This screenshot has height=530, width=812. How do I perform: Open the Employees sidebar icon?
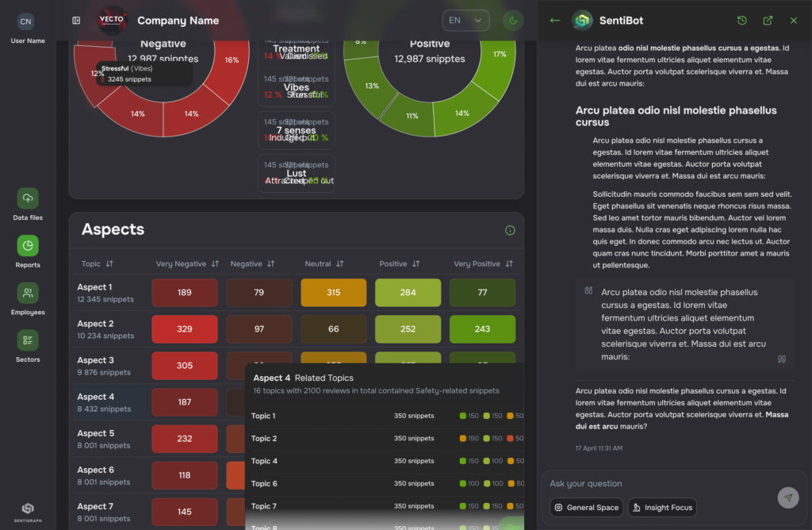pos(28,294)
